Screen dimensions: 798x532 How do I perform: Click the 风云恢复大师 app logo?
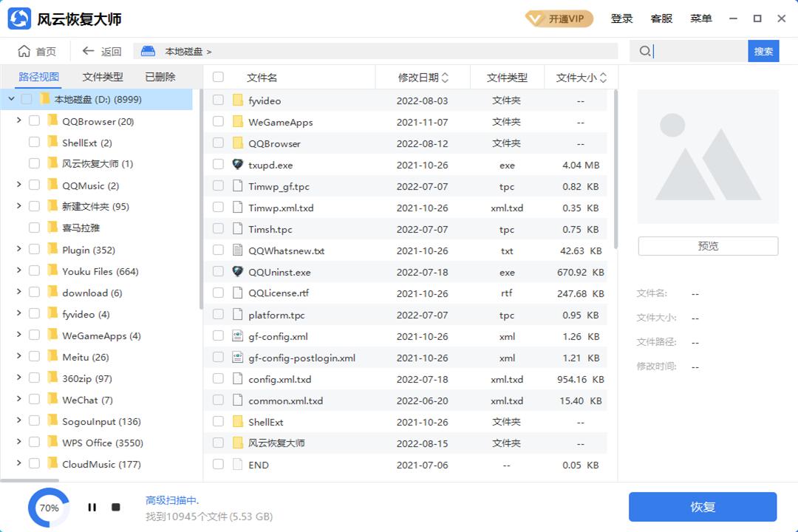click(16, 18)
